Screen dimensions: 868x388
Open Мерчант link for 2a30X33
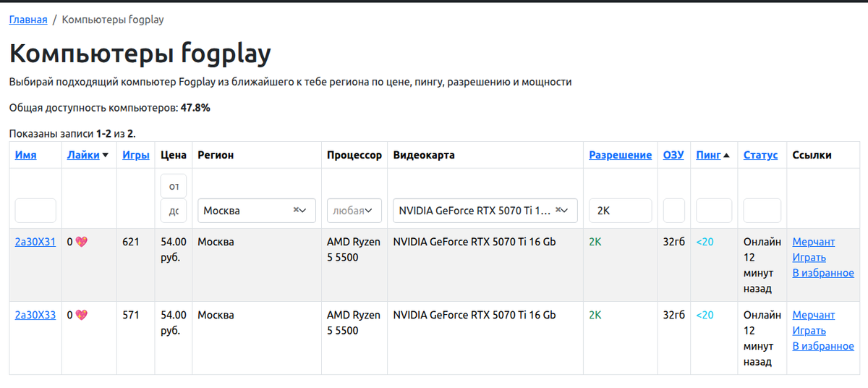[x=814, y=315]
